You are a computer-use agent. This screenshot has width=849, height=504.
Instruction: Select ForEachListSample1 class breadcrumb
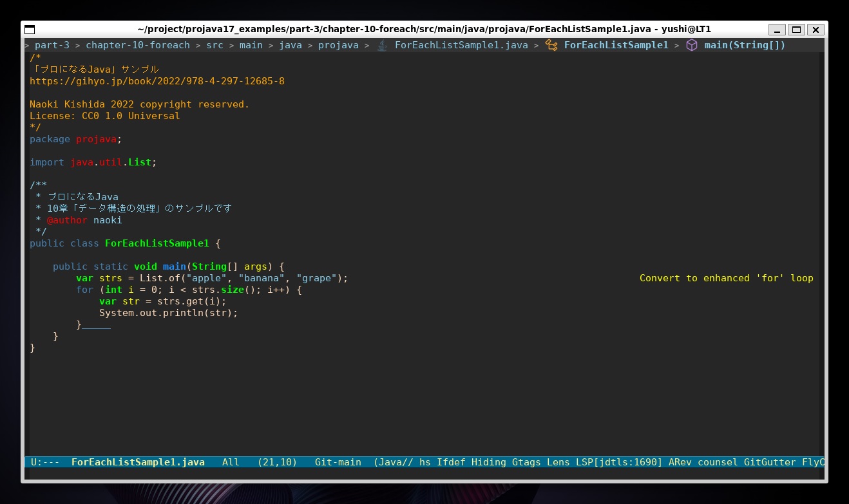(616, 45)
